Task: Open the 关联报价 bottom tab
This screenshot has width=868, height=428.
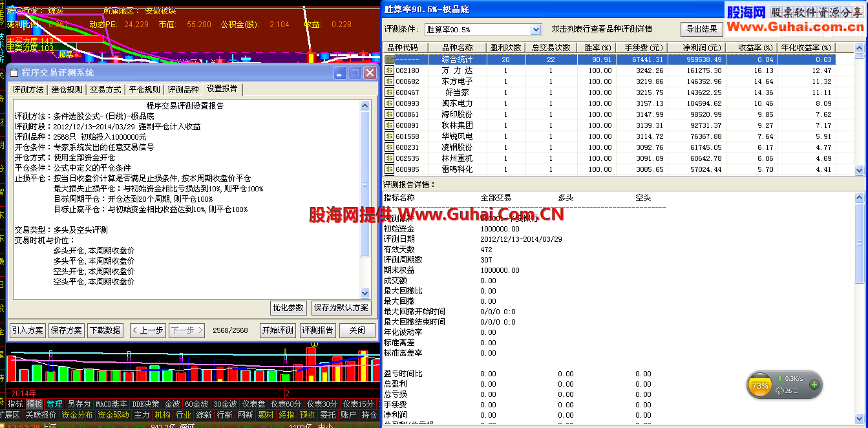Action: tap(40, 415)
